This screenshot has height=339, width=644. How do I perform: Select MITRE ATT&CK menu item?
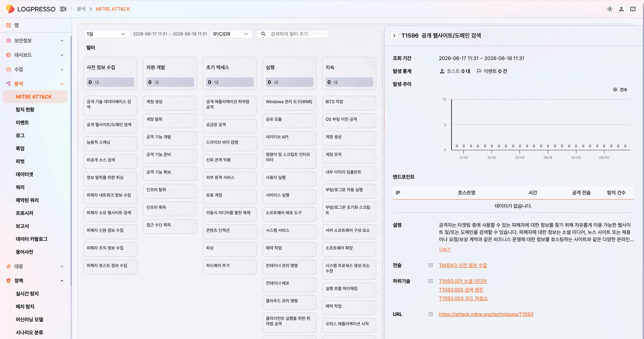pos(35,97)
